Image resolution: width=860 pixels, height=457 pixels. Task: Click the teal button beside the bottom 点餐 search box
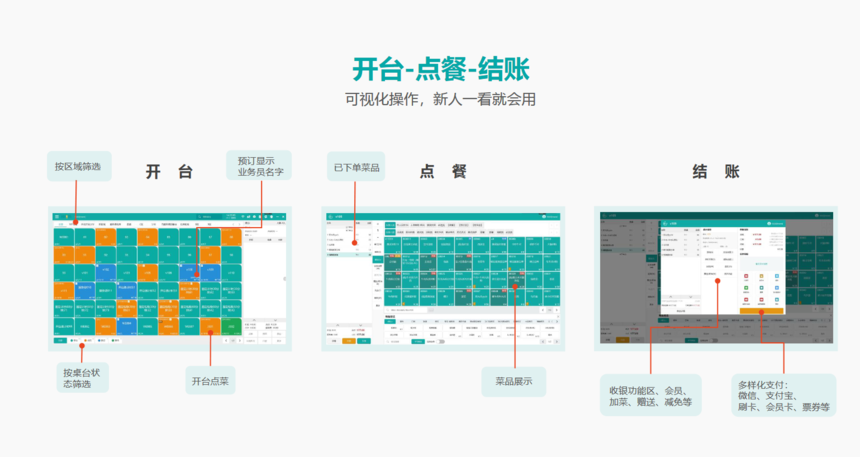pos(418,341)
